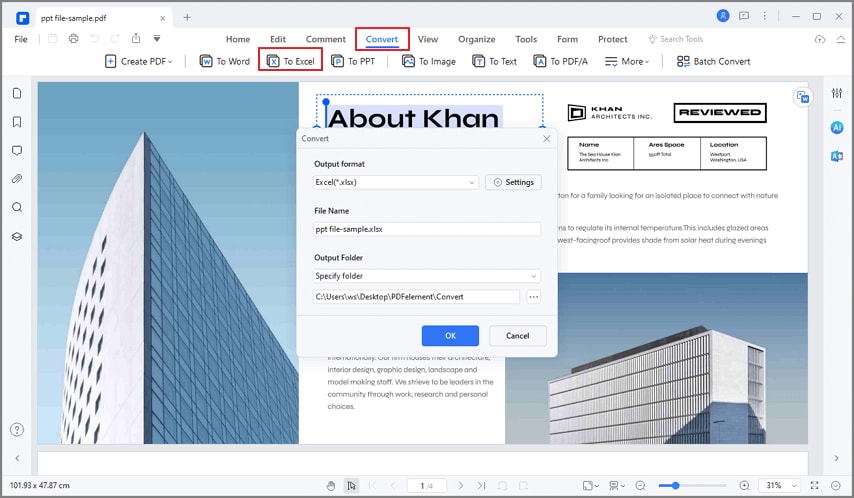
Task: Open the Output format Excel dropdown
Action: point(395,183)
